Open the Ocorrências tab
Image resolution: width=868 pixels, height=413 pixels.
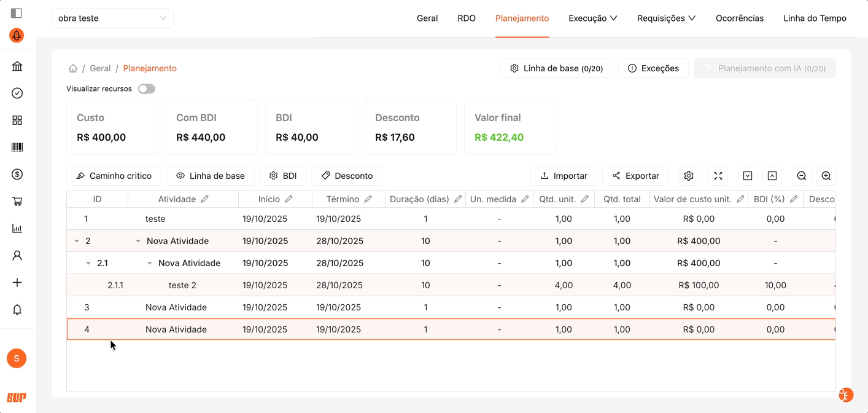click(x=739, y=18)
